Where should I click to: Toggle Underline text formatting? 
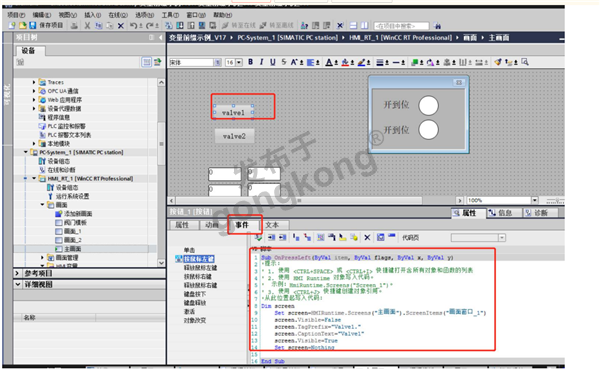pos(272,62)
